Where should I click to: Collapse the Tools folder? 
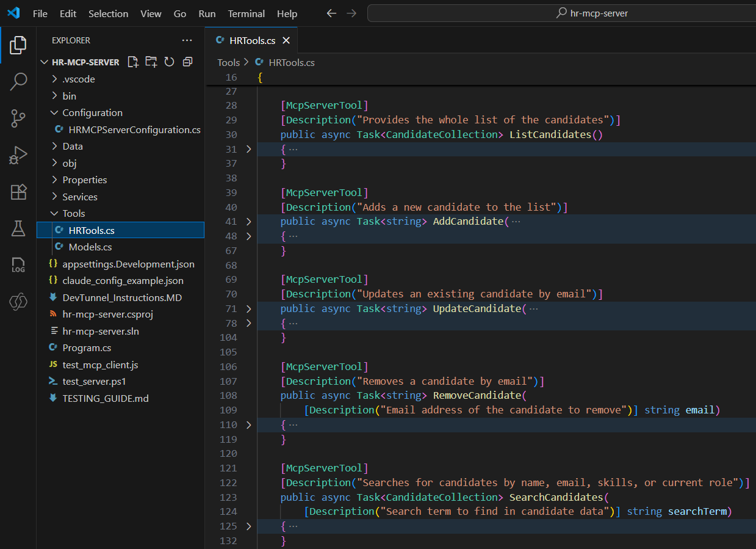(x=73, y=213)
